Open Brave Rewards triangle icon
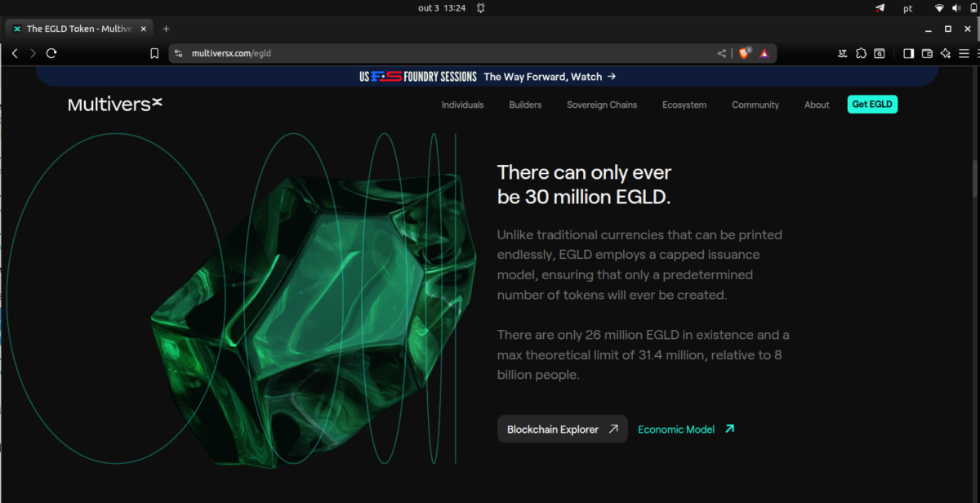Image resolution: width=980 pixels, height=503 pixels. pos(764,53)
